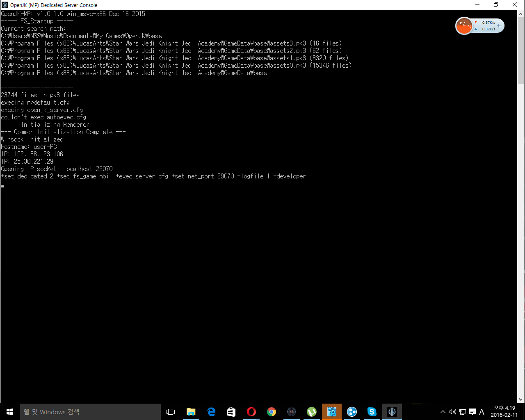Open the volume control in system tray
This screenshot has width=525, height=420.
tap(452, 412)
